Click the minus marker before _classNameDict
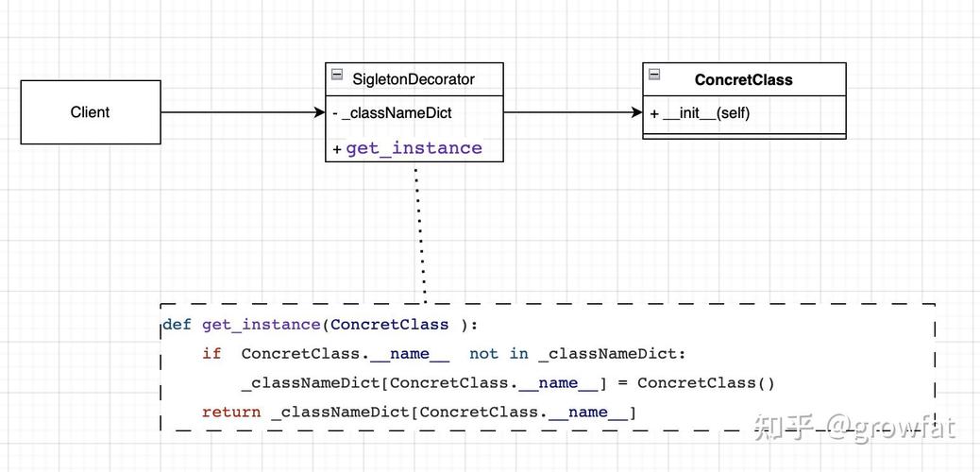 point(335,114)
